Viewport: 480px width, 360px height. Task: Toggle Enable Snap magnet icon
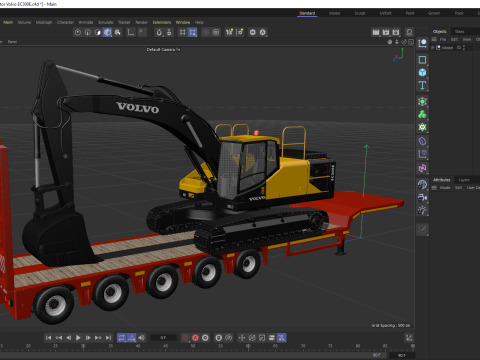[x=159, y=32]
